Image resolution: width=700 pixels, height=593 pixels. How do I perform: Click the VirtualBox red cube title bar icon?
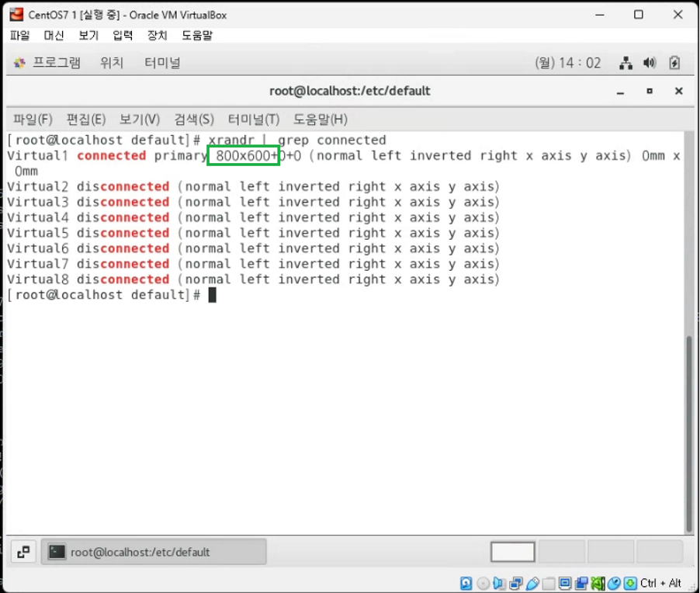tap(16, 15)
